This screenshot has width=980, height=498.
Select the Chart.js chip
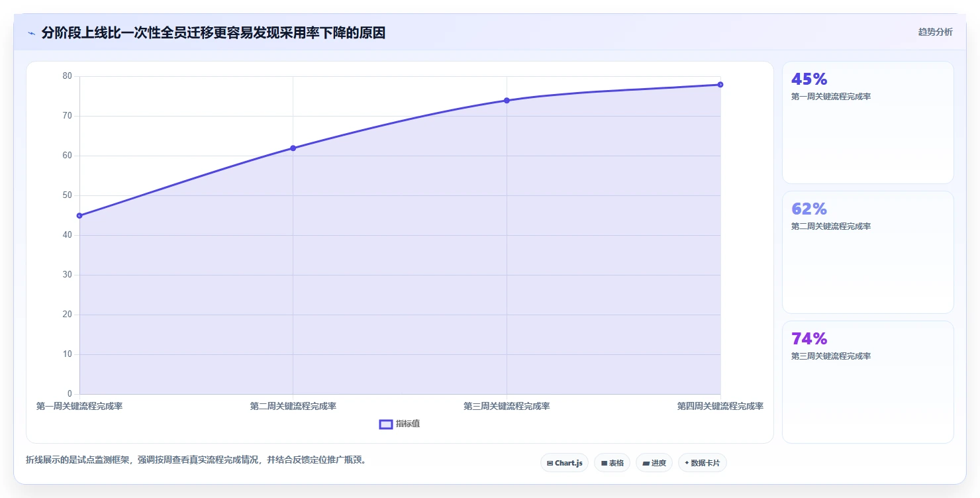click(564, 463)
